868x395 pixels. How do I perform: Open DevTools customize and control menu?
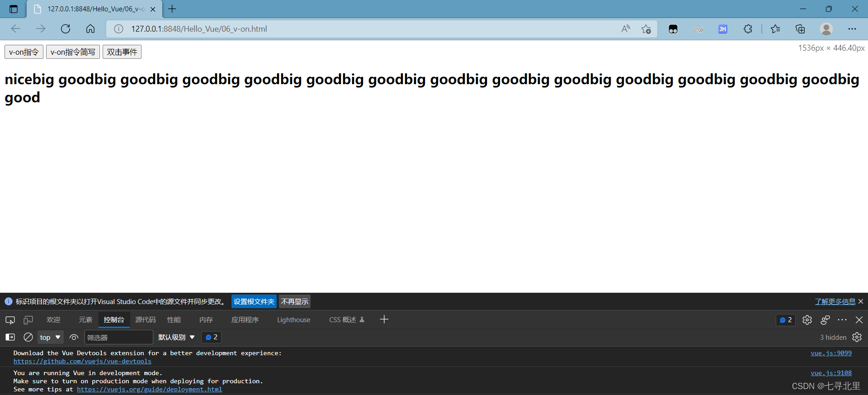click(x=842, y=320)
